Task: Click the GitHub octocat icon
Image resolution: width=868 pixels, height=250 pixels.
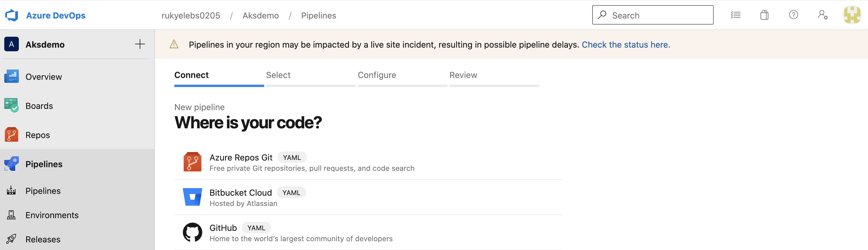Action: click(x=193, y=232)
